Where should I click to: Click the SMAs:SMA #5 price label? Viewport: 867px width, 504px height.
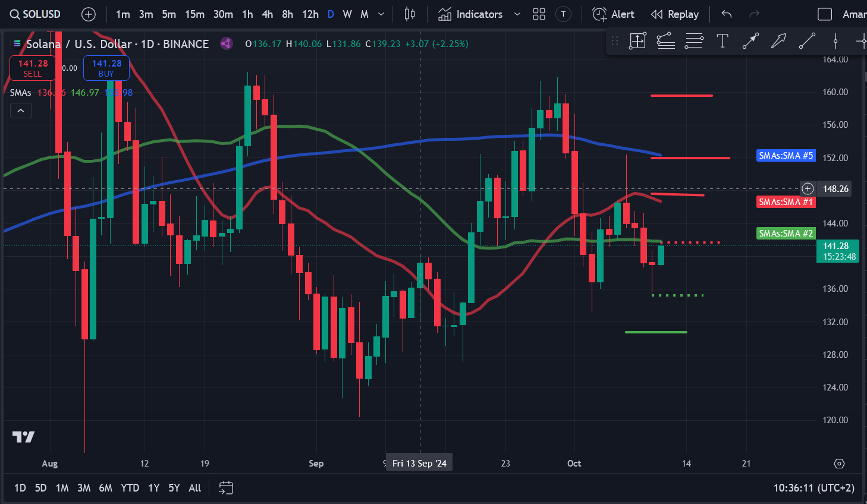(786, 156)
